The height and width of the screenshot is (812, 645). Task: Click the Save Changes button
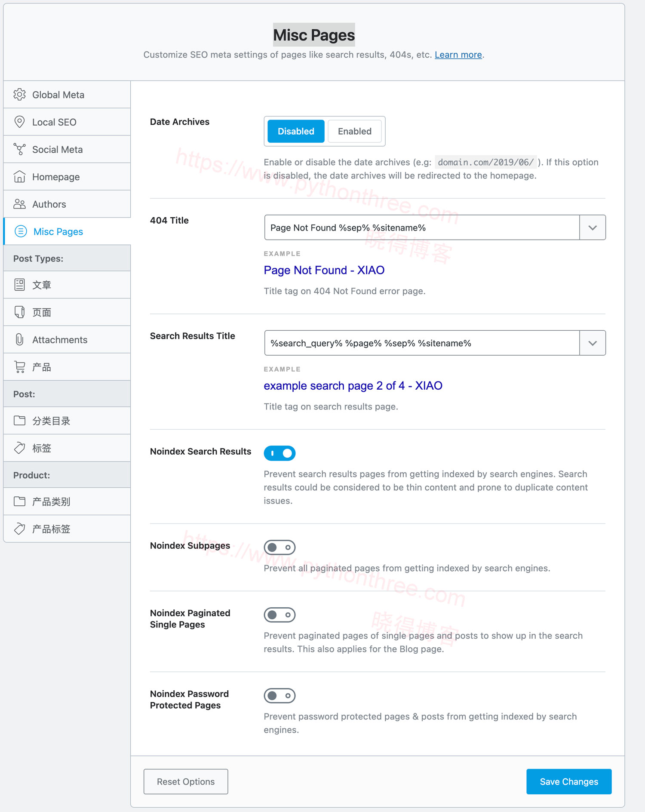click(569, 781)
